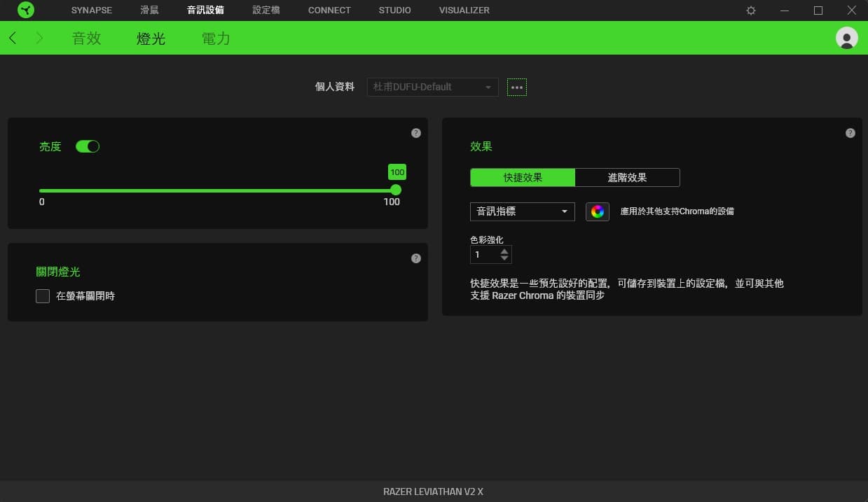Toggle the 亮度 brightness switch
Screen dimensions: 868x502
(x=88, y=146)
